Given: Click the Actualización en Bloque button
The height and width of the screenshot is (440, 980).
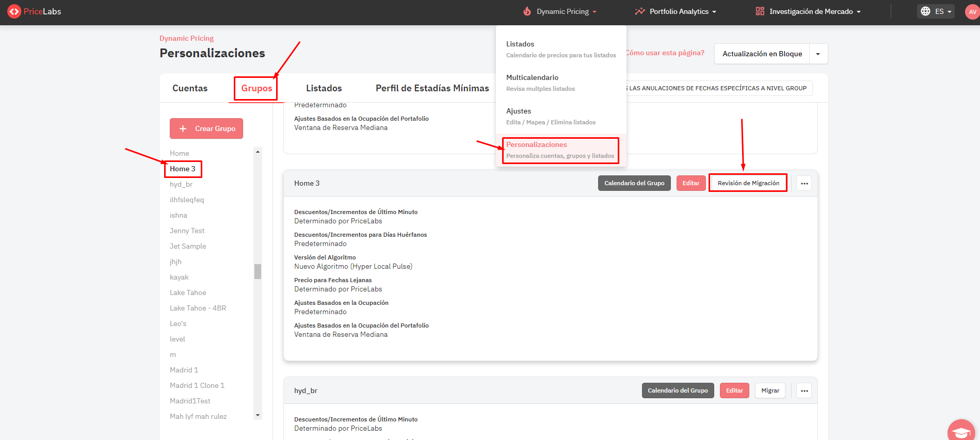Looking at the screenshot, I should pos(762,54).
